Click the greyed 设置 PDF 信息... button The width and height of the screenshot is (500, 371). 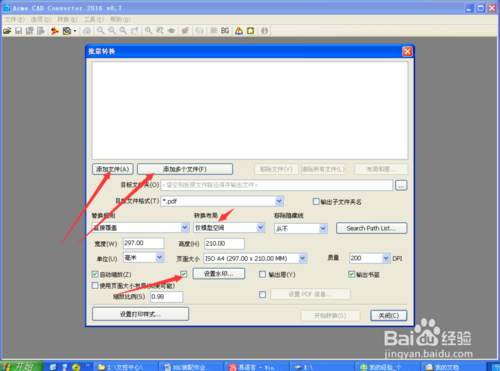pyautogui.click(x=310, y=294)
